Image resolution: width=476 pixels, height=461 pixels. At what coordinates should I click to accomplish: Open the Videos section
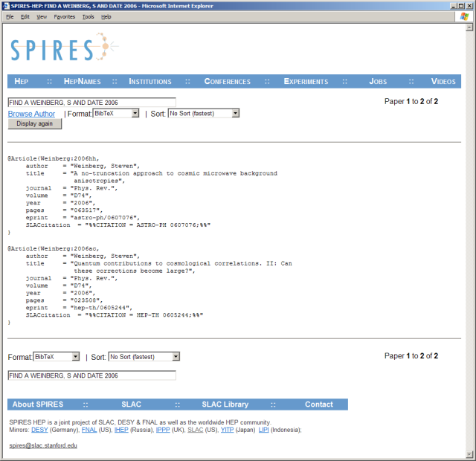click(443, 81)
